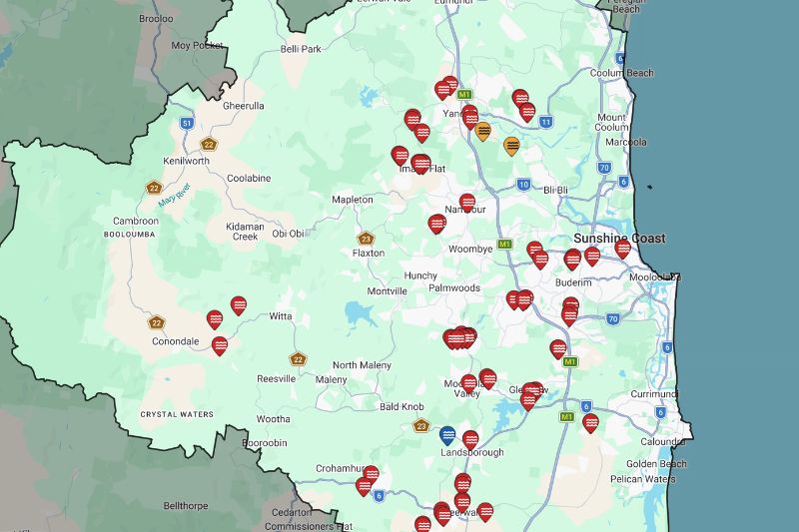Click Route 6 shield below Crohamhurst
The image size is (799, 532).
pyautogui.click(x=379, y=495)
